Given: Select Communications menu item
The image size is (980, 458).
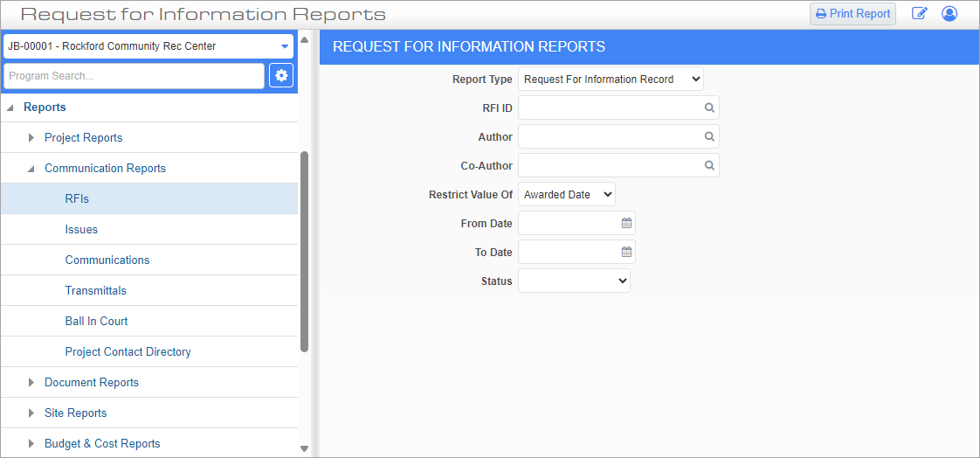Looking at the screenshot, I should (148, 260).
